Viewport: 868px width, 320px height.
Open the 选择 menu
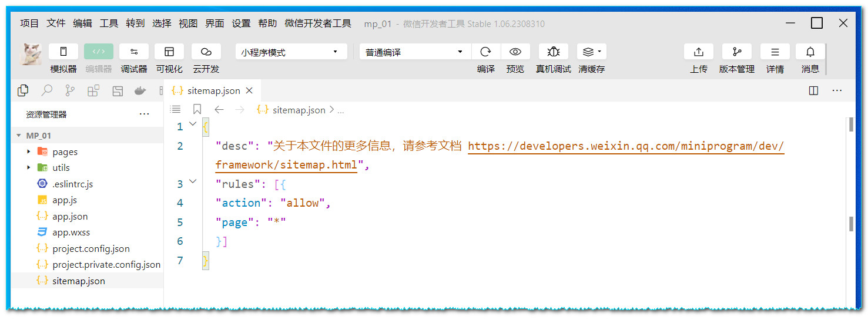click(x=162, y=23)
